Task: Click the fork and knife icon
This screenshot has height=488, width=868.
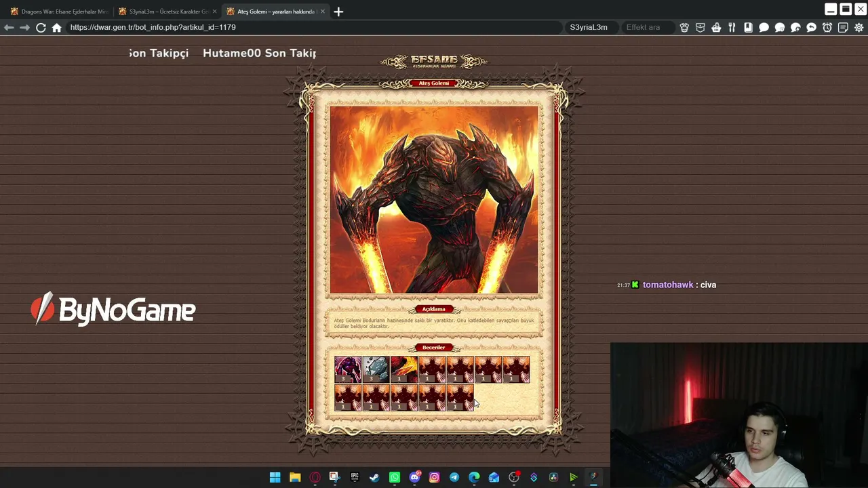Action: click(x=732, y=27)
